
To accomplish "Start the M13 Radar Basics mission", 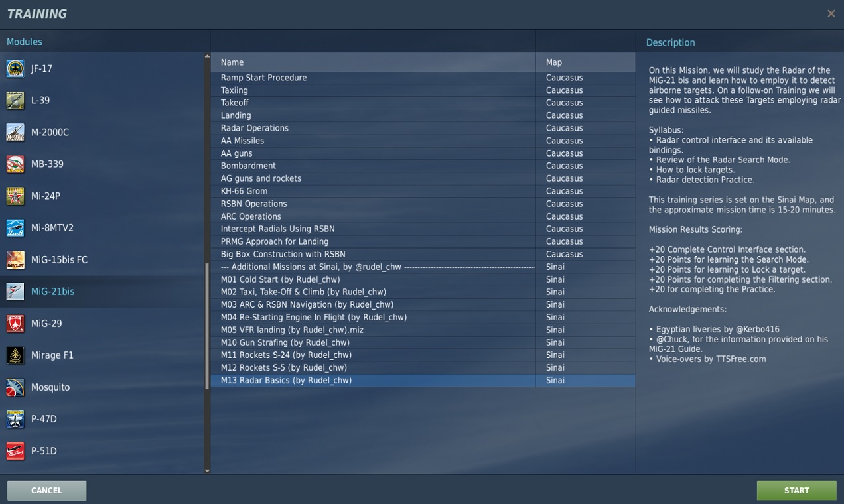I will pyautogui.click(x=796, y=490).
